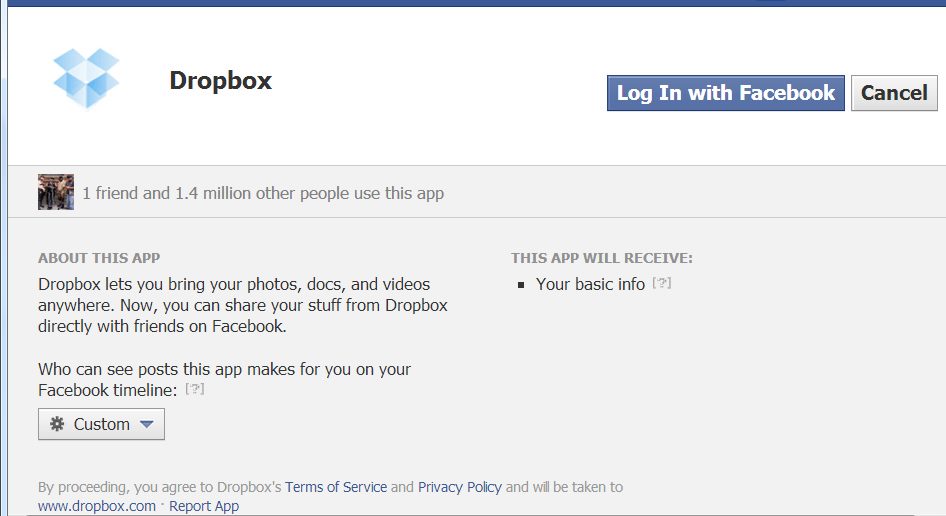Click the 'Your basic info' permission text
This screenshot has width=946, height=516.
pos(591,284)
